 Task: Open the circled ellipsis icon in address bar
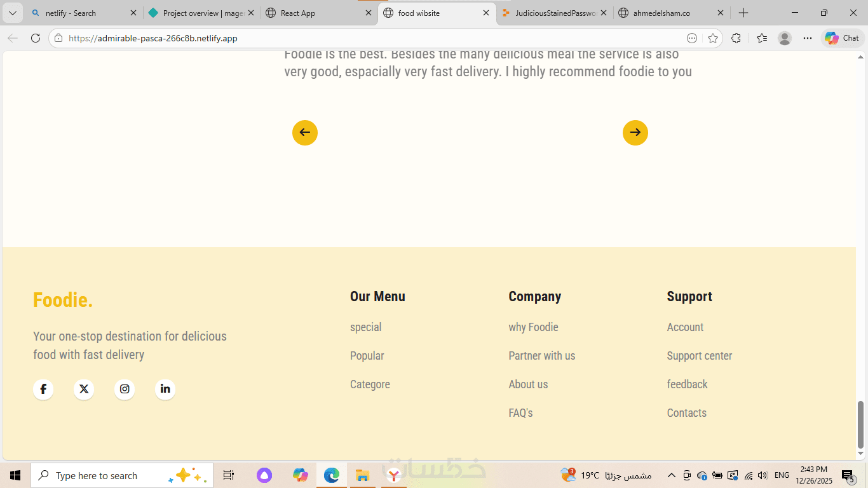(692, 38)
